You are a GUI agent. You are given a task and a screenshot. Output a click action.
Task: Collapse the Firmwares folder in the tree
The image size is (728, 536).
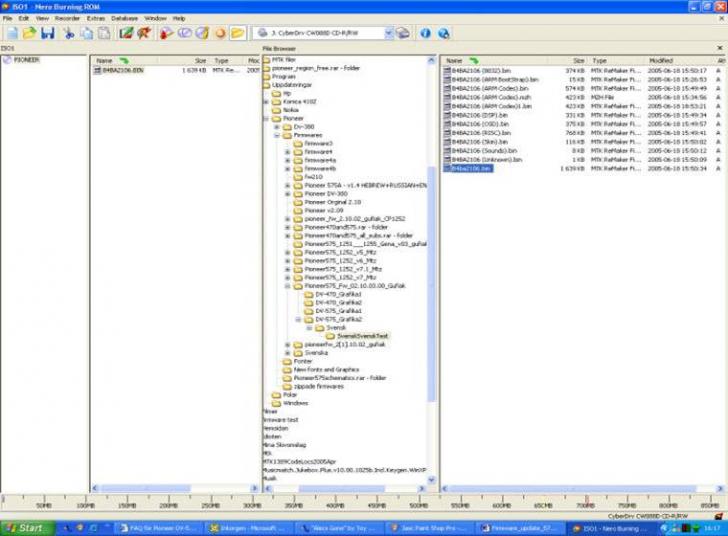point(276,135)
